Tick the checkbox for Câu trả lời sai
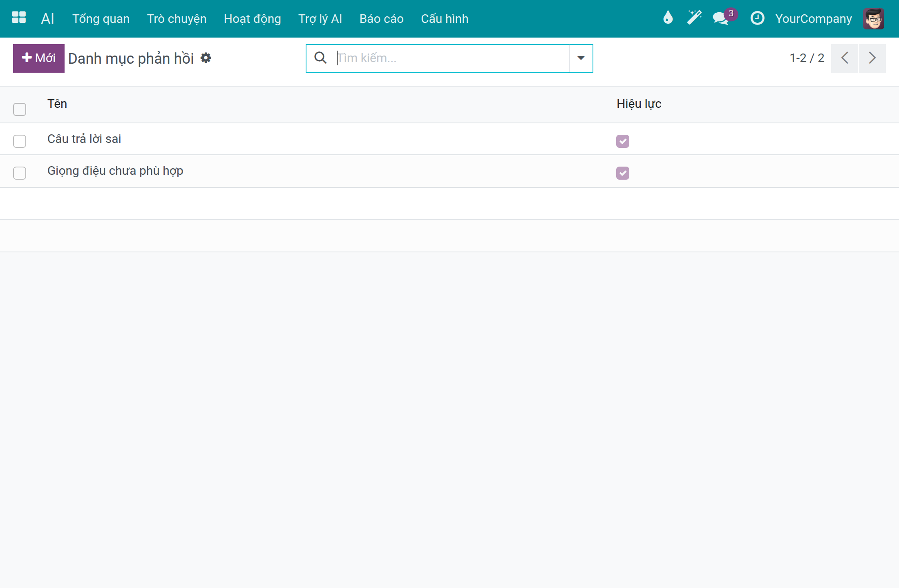Screen dimensions: 899x588 [x=20, y=141]
